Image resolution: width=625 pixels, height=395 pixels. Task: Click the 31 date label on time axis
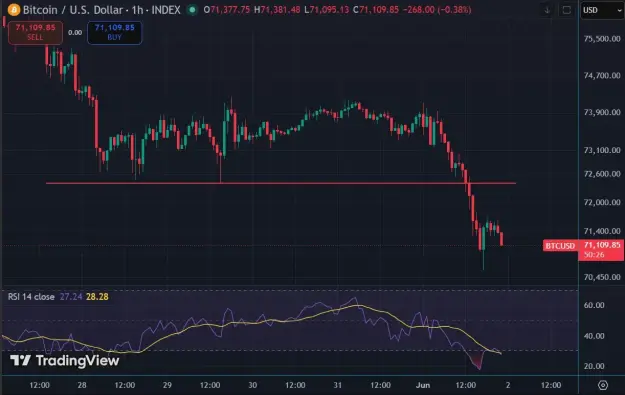pyautogui.click(x=338, y=385)
